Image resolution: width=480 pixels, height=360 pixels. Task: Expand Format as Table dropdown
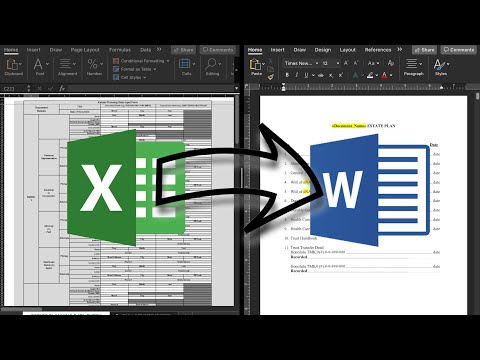click(155, 69)
